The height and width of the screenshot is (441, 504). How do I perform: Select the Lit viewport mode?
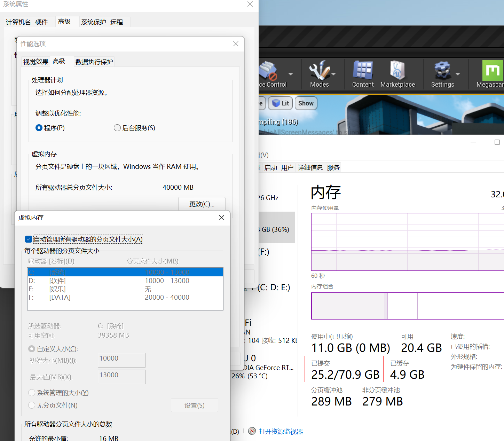280,103
